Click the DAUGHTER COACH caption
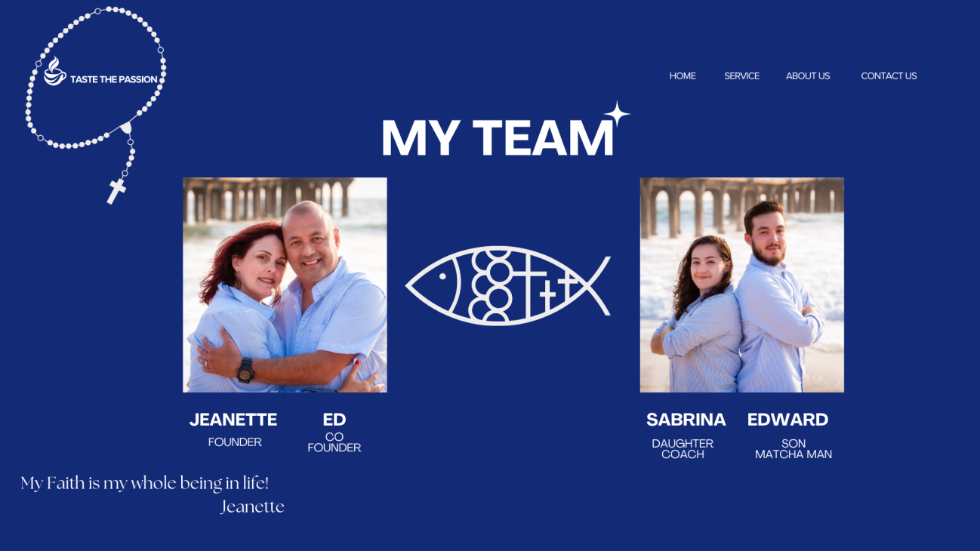 (x=683, y=449)
